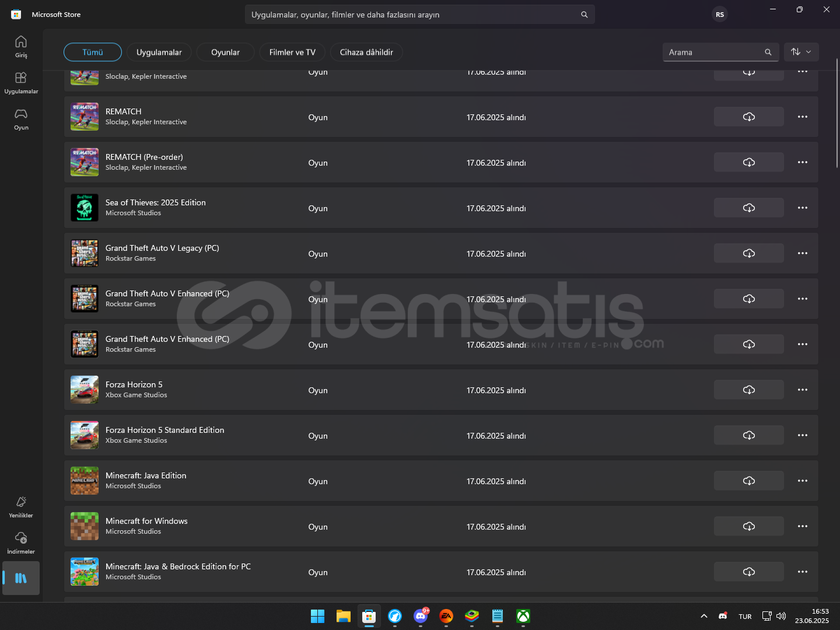Select the Tümü filter tab
840x630 pixels.
(x=93, y=52)
